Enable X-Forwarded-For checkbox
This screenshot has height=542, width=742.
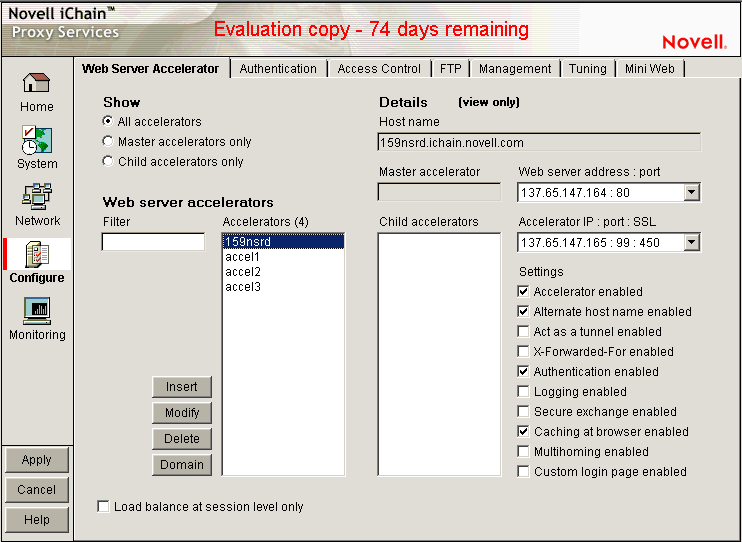coord(523,352)
